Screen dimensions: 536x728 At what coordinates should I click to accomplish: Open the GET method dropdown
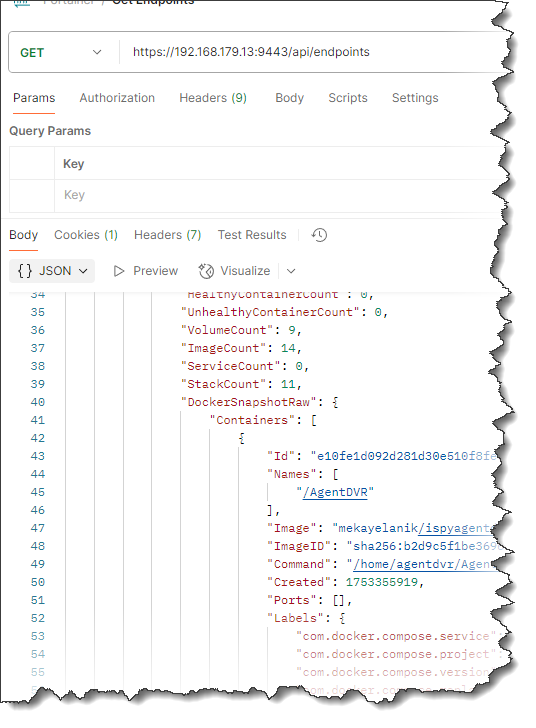point(61,52)
